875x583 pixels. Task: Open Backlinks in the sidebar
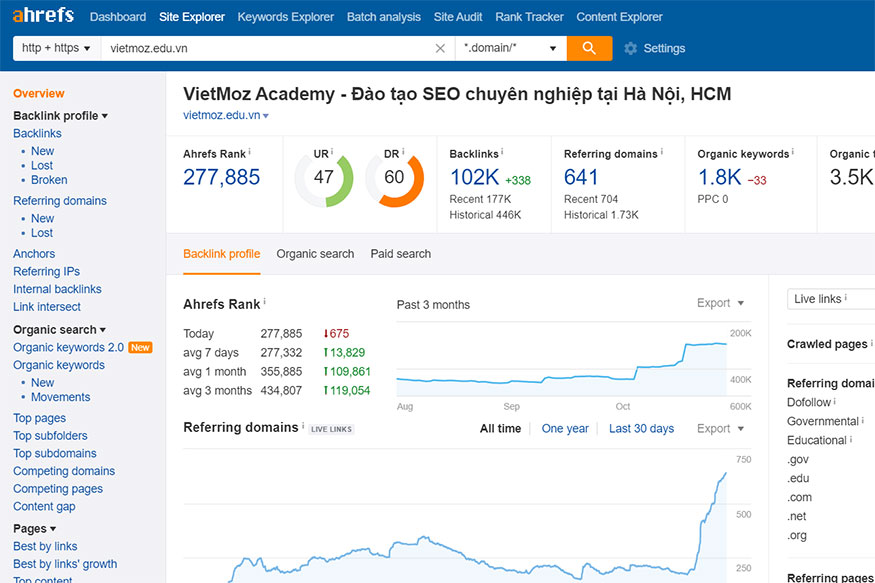tap(37, 133)
